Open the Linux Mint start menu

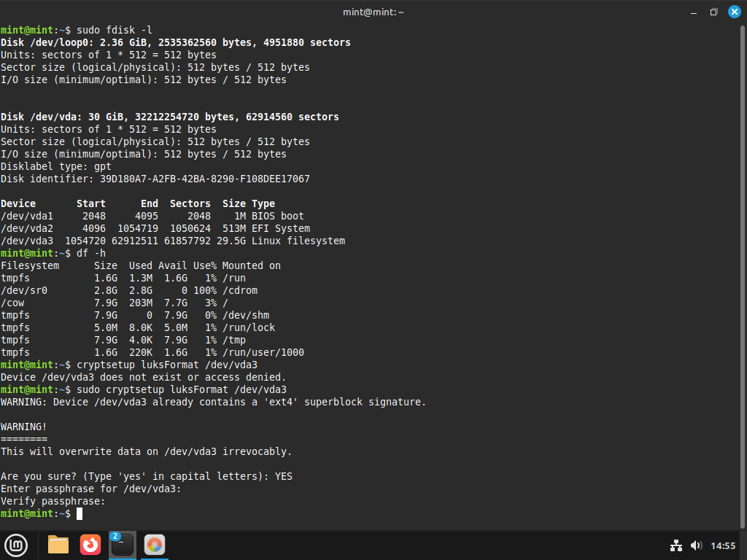click(x=16, y=545)
